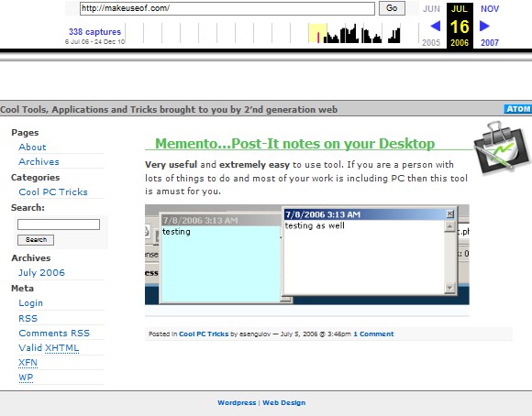Open the Archives page link under Pages
The height and width of the screenshot is (416, 532).
[x=39, y=161]
